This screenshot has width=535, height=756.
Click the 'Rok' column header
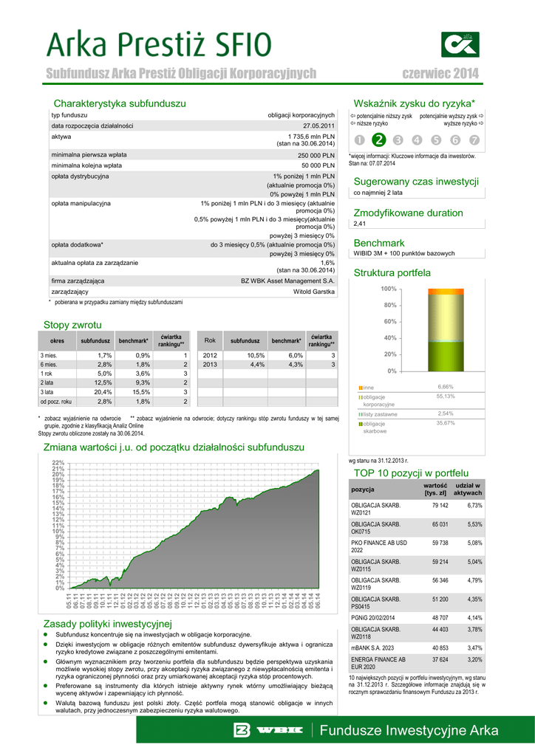210,340
